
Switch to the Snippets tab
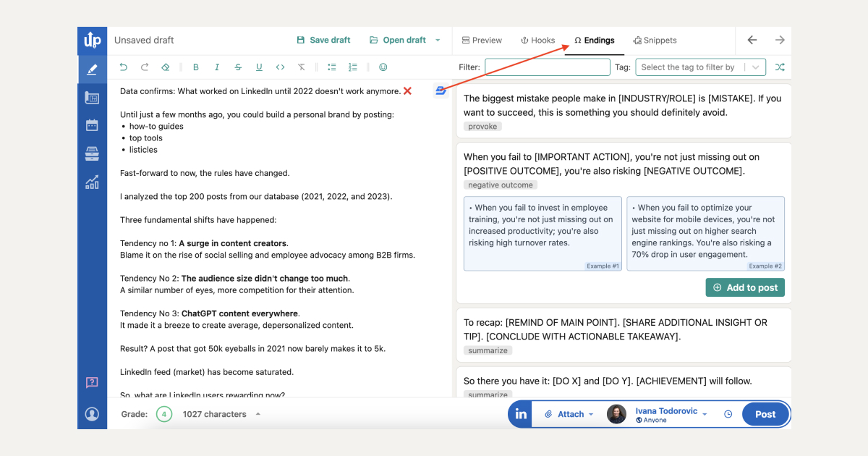pos(655,40)
